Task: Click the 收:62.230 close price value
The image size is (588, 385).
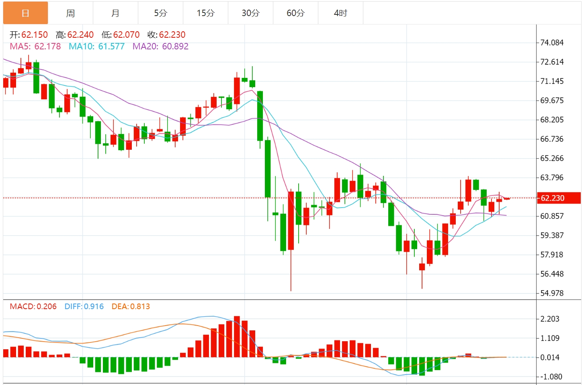Action: (166, 35)
